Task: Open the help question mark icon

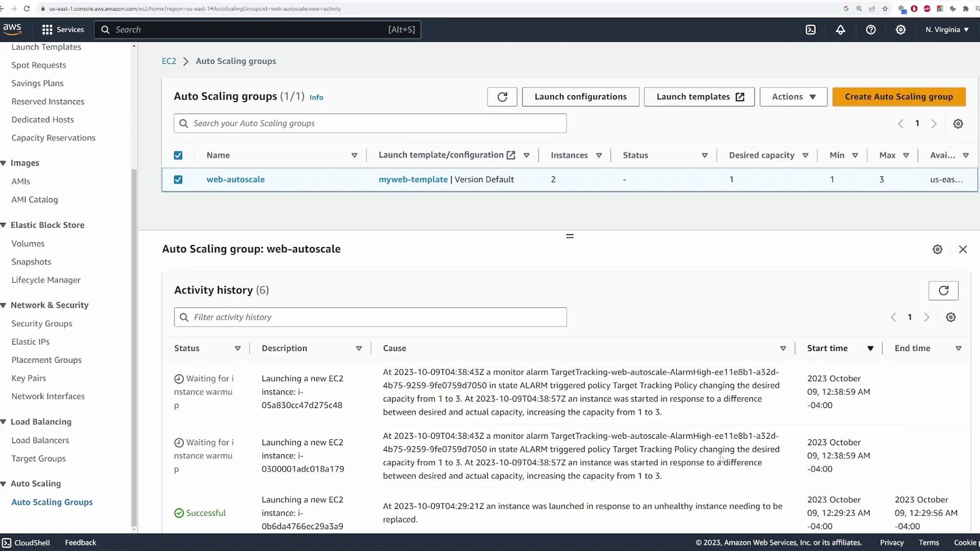Action: (x=871, y=30)
